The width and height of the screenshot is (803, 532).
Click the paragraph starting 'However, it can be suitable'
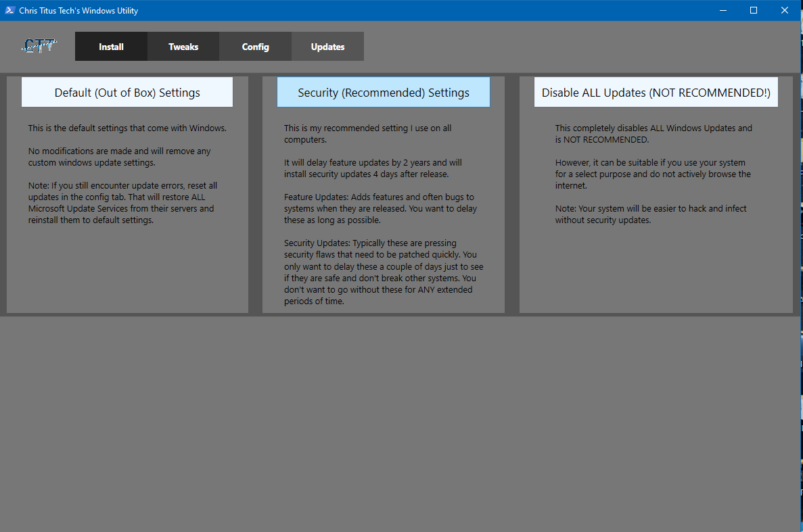pos(653,174)
